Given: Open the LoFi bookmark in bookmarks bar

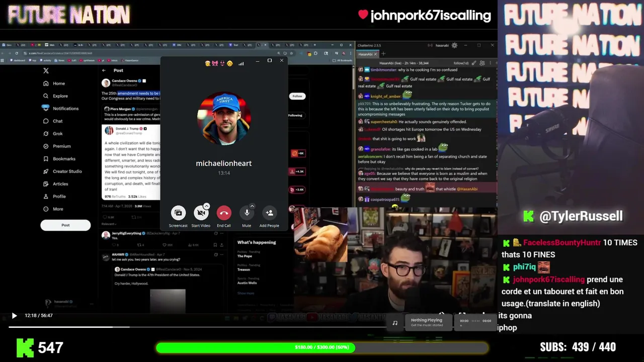Looking at the screenshot, I should click(71, 60).
